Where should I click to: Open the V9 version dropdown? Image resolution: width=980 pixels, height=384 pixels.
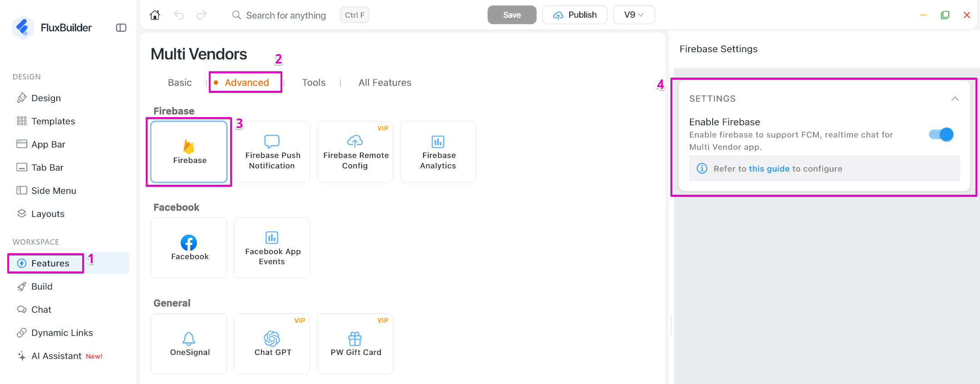tap(634, 15)
